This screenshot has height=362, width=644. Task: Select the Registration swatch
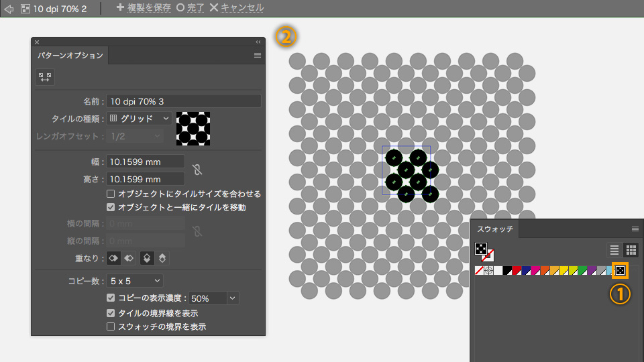pos(489,270)
